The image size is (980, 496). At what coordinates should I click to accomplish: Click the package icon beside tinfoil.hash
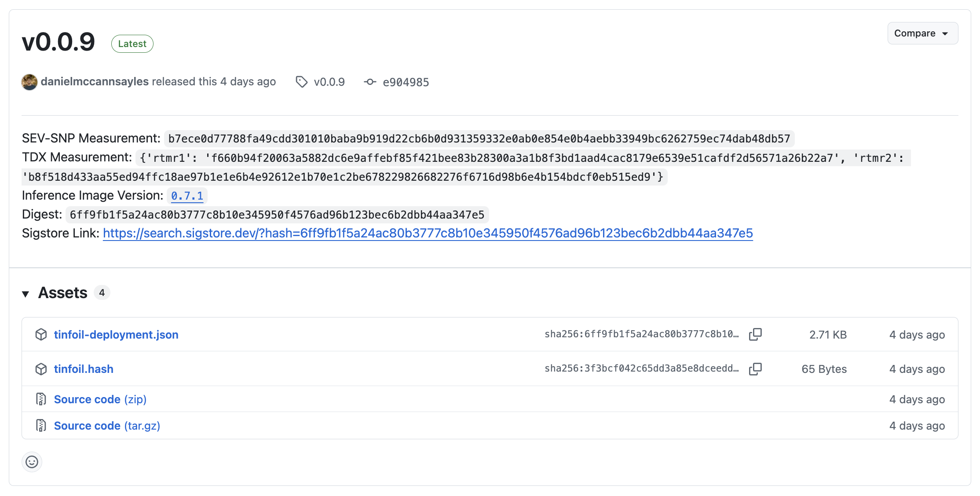[x=41, y=368]
